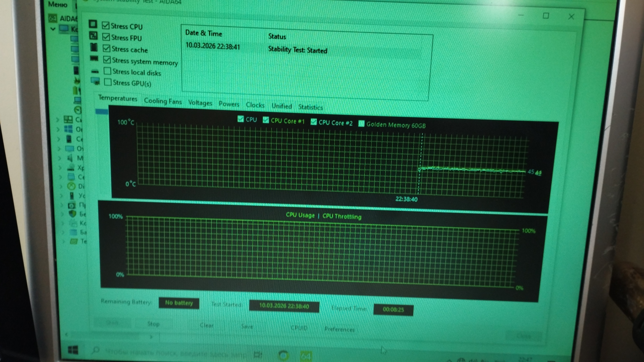This screenshot has height=362, width=644.
Task: Uncheck Stress cache checkbox
Action: [x=106, y=48]
